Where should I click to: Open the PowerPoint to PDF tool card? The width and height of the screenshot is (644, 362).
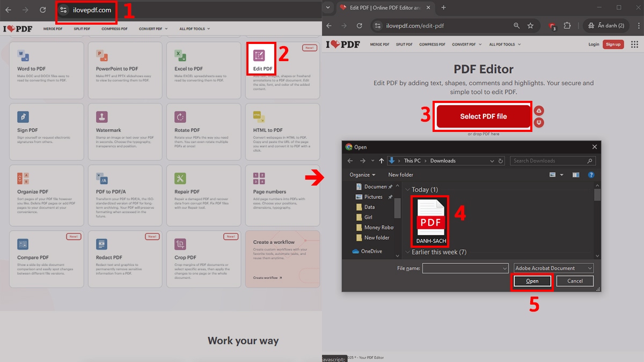tap(125, 70)
